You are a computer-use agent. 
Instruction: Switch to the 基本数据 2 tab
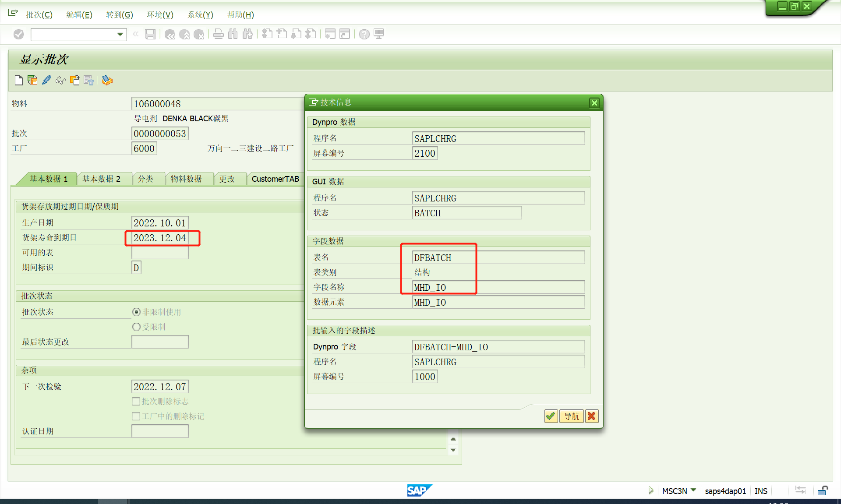(101, 179)
